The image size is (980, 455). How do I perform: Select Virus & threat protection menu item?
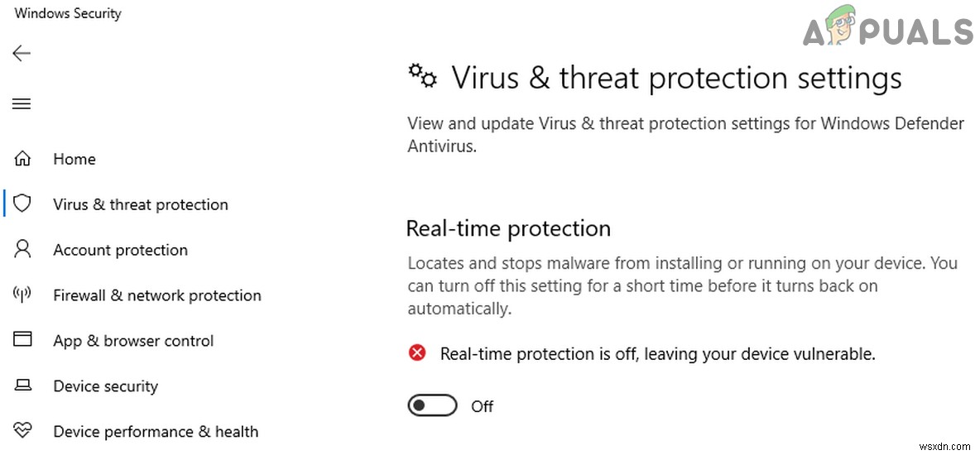point(141,204)
